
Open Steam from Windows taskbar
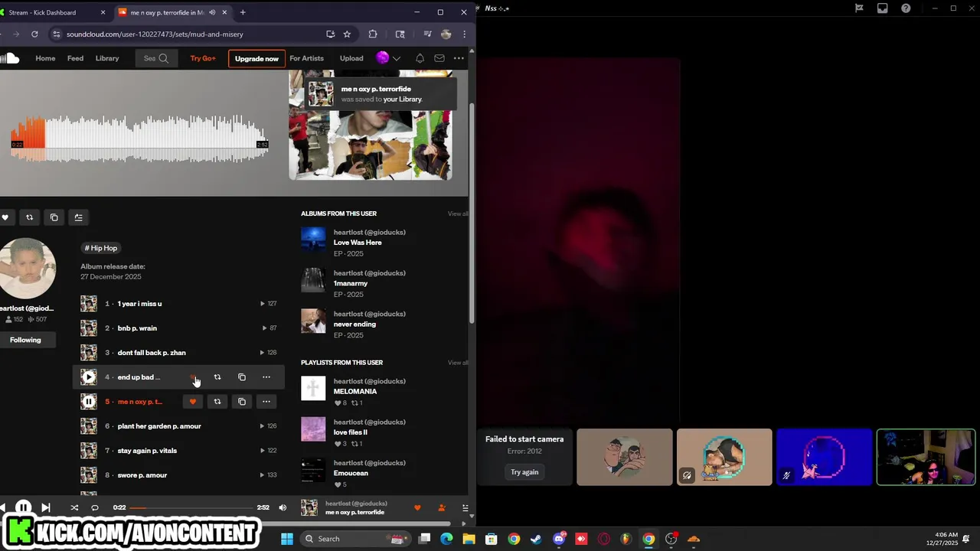tap(536, 539)
